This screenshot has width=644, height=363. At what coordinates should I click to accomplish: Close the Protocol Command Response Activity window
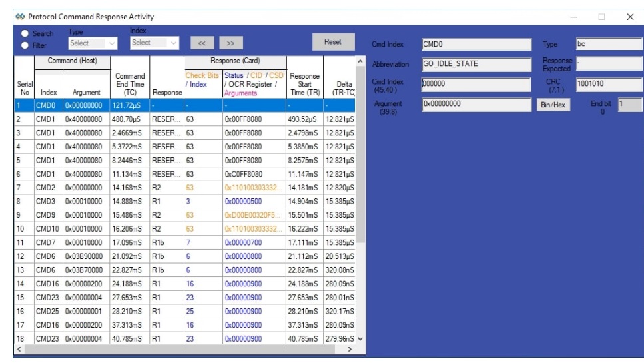(x=630, y=17)
